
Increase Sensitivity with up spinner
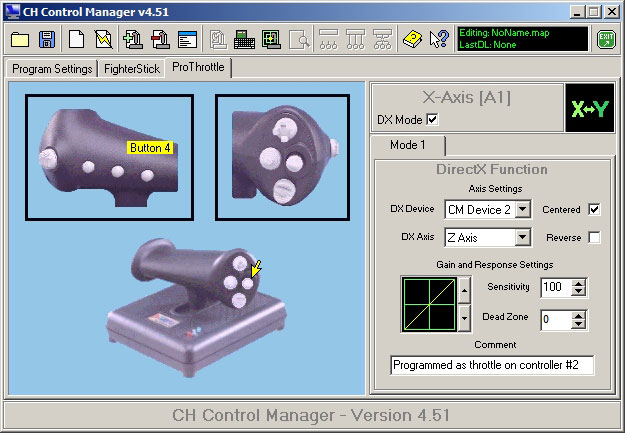[578, 283]
